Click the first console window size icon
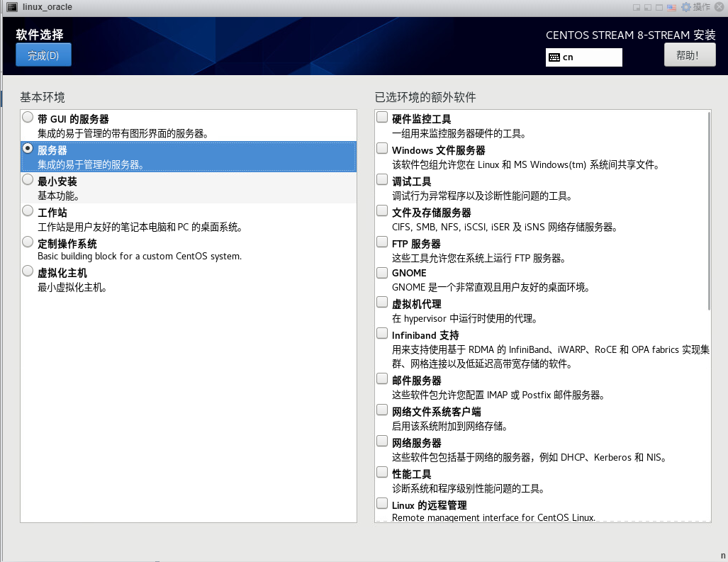The width and height of the screenshot is (728, 562). click(637, 7)
